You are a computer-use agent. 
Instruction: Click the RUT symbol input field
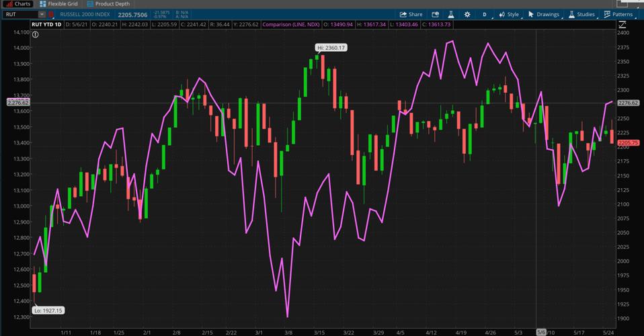click(x=21, y=14)
